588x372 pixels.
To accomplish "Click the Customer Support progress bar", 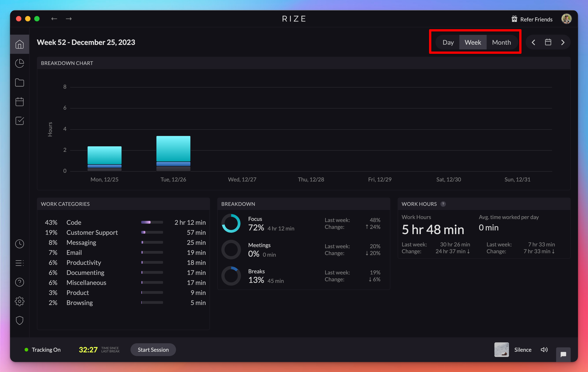I will [152, 232].
